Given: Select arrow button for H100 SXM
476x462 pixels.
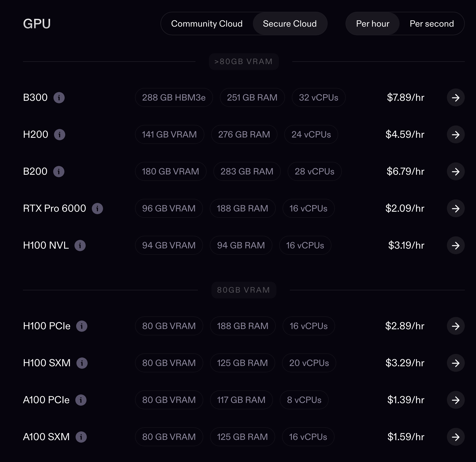Looking at the screenshot, I should coord(456,363).
